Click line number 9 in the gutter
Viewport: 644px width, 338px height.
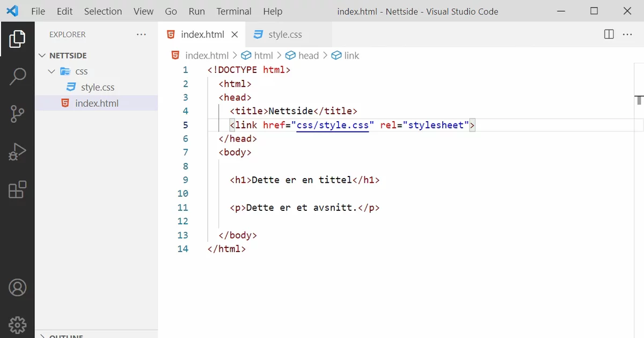[x=186, y=180]
